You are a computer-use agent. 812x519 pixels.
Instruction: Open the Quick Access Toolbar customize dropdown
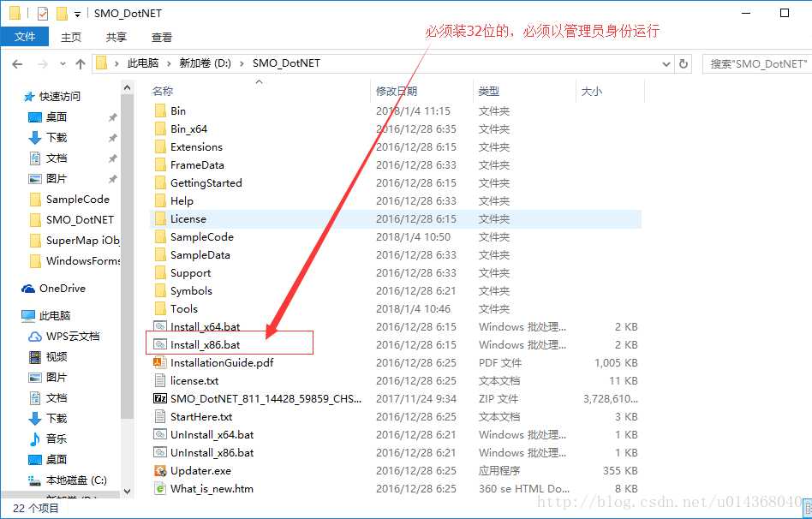[77, 14]
